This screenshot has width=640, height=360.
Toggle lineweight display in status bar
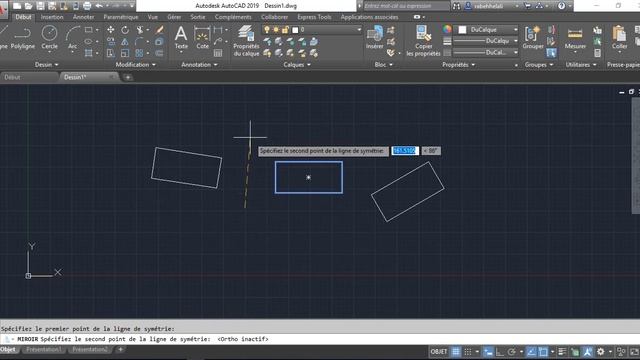pyautogui.click(x=562, y=351)
